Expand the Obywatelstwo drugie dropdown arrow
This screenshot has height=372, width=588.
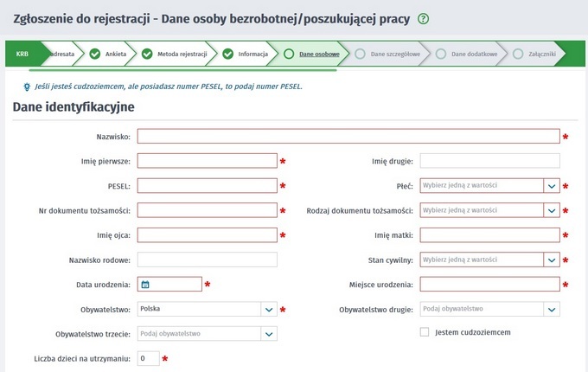click(x=552, y=310)
